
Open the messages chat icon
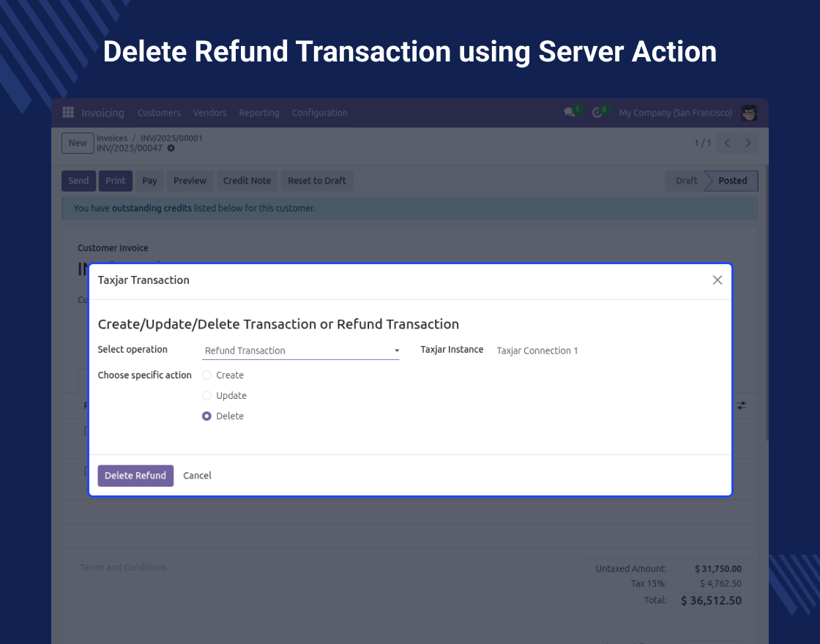(570, 113)
